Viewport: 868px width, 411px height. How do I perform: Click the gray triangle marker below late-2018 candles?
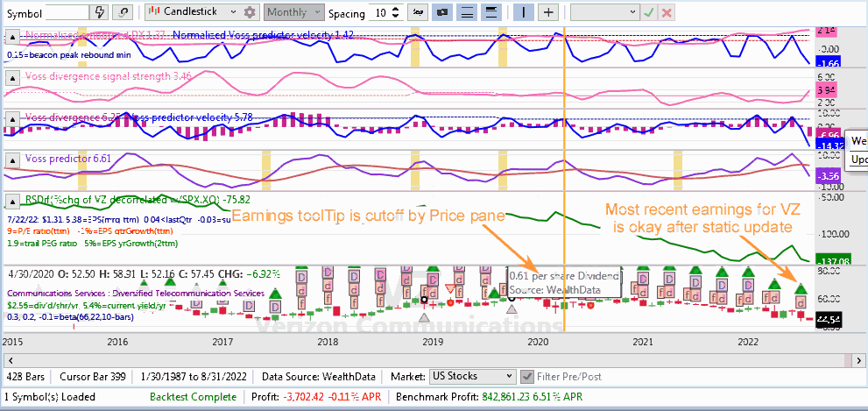[424, 317]
